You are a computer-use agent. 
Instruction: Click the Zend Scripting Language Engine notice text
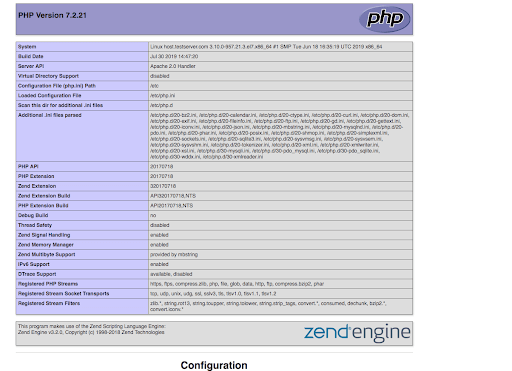92,329
